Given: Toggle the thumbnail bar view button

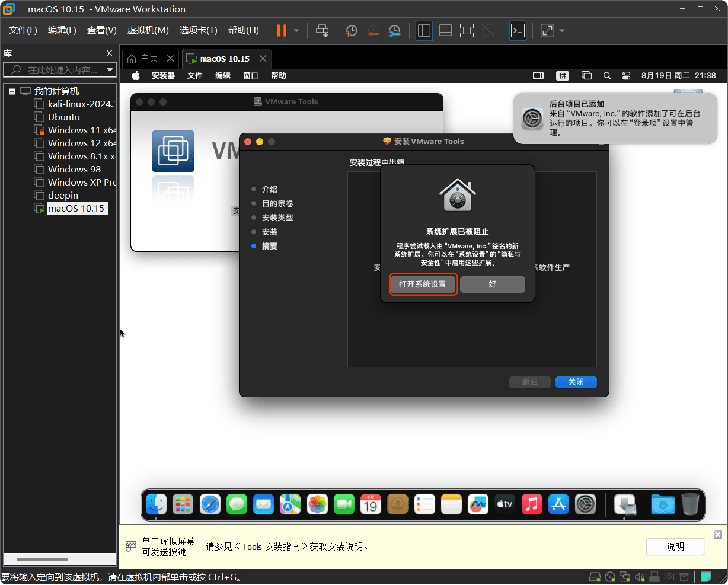Looking at the screenshot, I should point(445,30).
